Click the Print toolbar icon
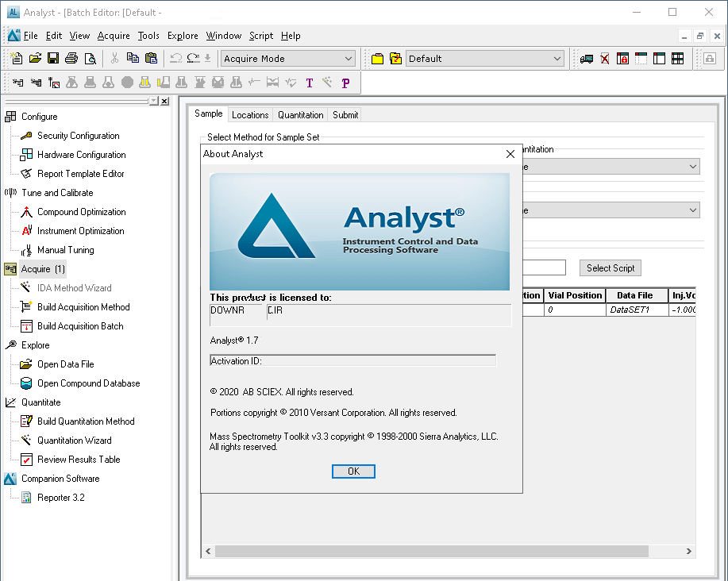 [71, 59]
